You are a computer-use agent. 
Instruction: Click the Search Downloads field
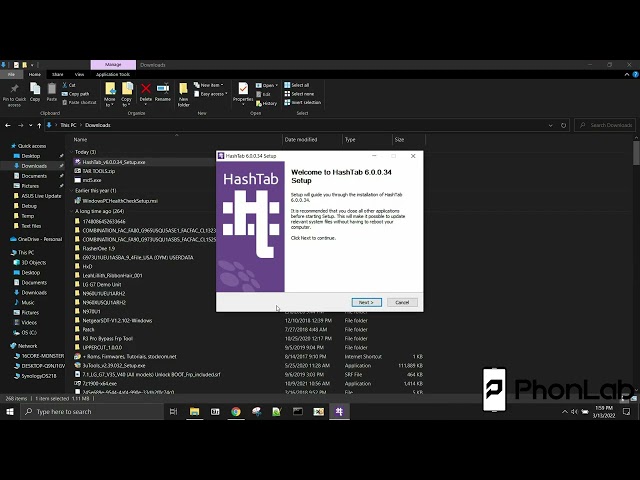coord(606,125)
